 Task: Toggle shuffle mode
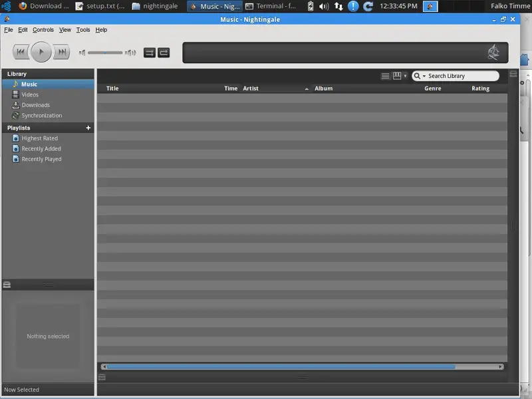[149, 53]
